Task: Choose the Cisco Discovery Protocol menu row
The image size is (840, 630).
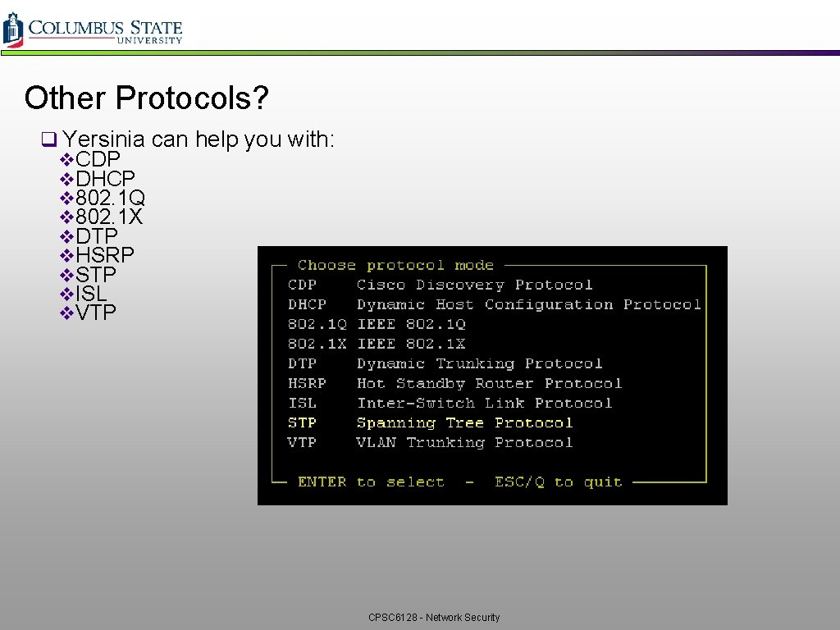Action: 440,285
